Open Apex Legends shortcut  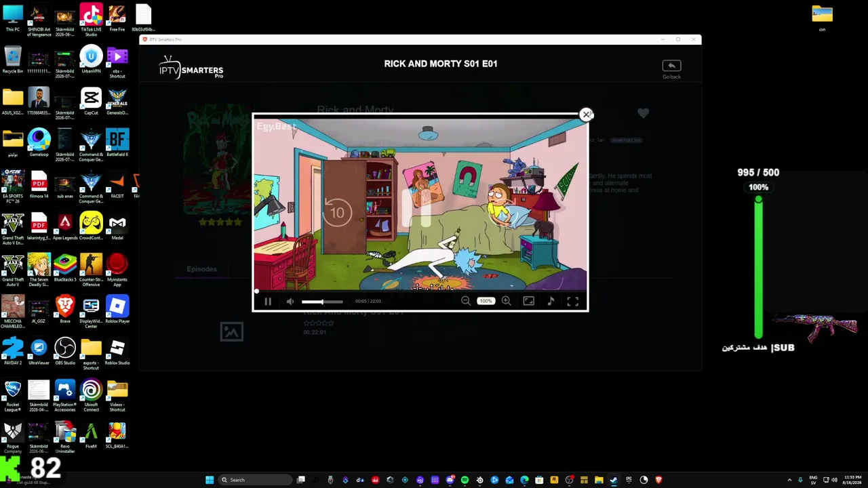click(x=65, y=226)
